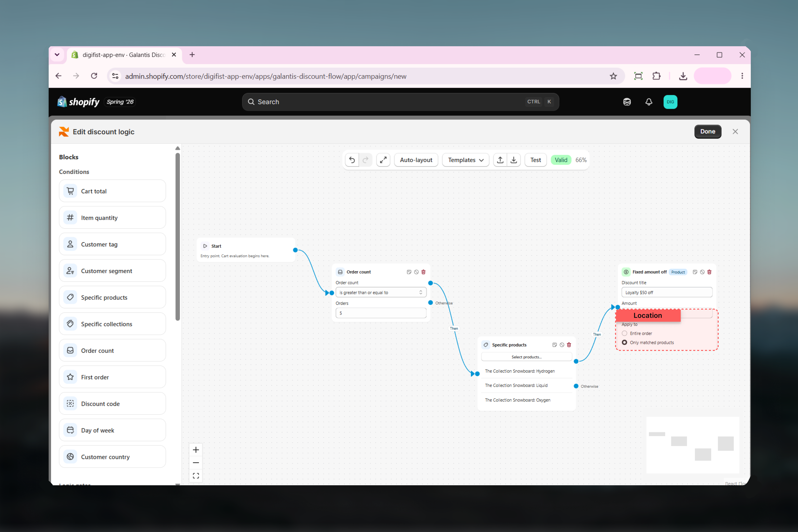
Task: Click the Valid status badge
Action: pyautogui.click(x=561, y=160)
